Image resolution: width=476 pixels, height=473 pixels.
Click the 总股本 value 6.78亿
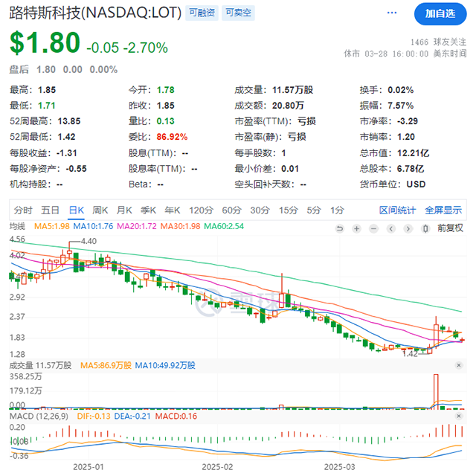pos(411,169)
